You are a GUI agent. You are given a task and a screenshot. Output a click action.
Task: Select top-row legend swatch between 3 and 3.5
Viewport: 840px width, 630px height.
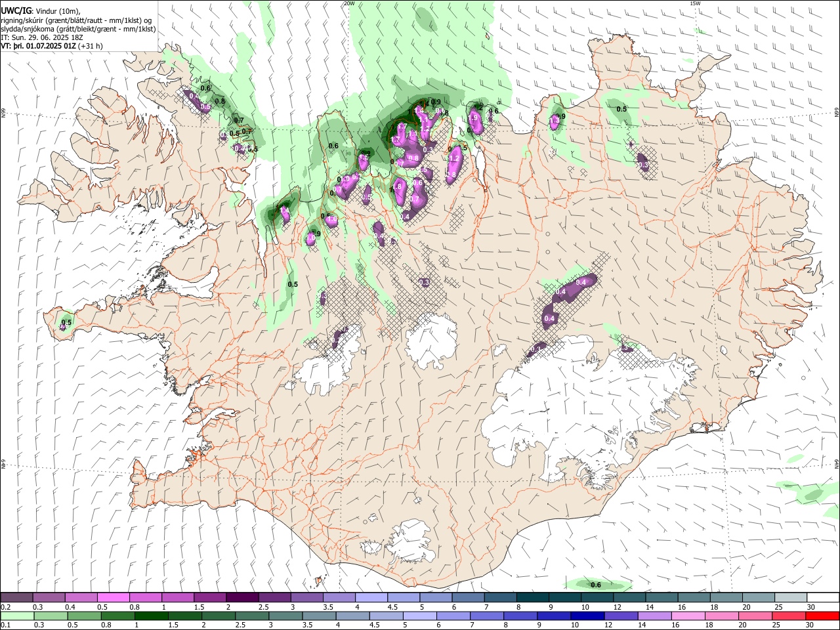click(306, 598)
